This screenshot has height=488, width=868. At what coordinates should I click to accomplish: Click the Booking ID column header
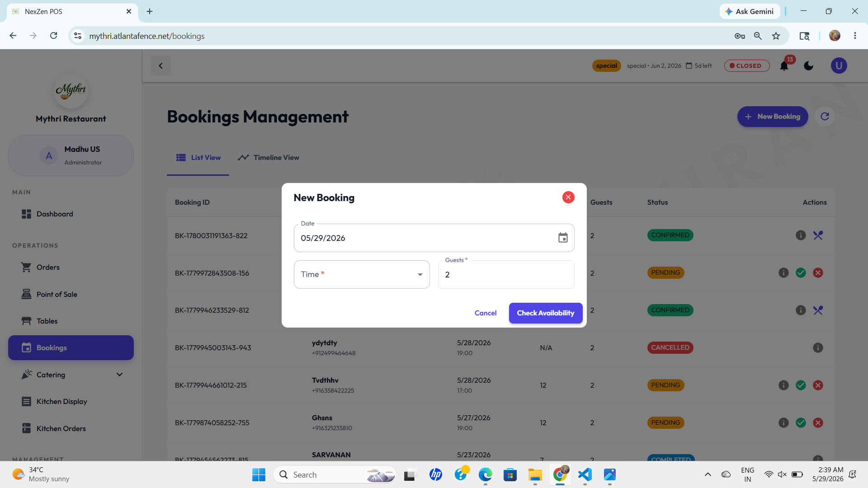point(192,202)
